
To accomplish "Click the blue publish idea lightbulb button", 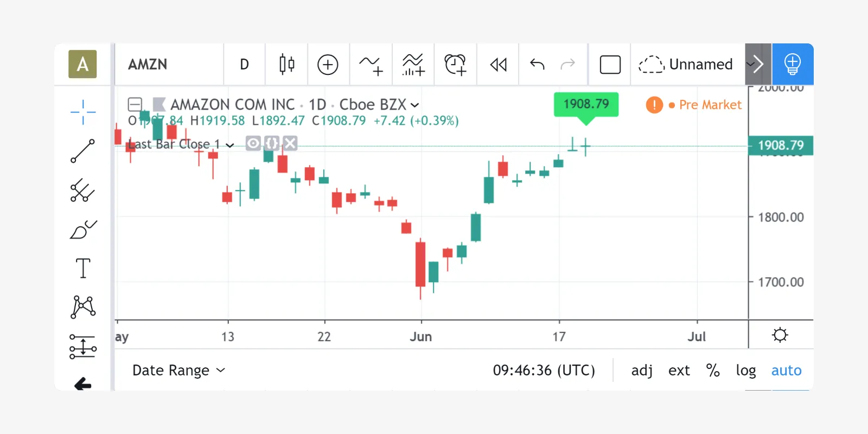I will (792, 65).
